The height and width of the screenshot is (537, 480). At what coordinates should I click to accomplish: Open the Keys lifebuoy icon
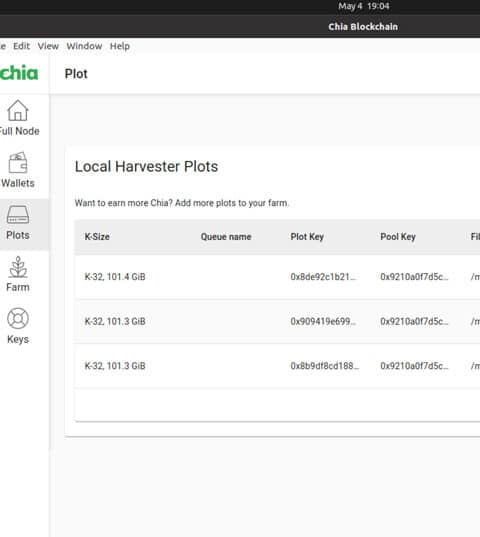click(18, 319)
